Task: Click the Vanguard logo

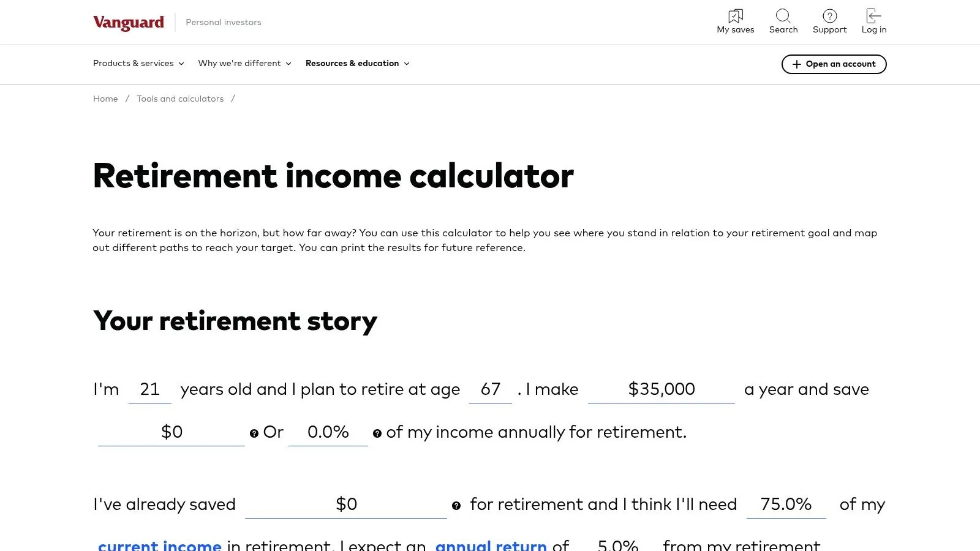Action: click(x=128, y=22)
